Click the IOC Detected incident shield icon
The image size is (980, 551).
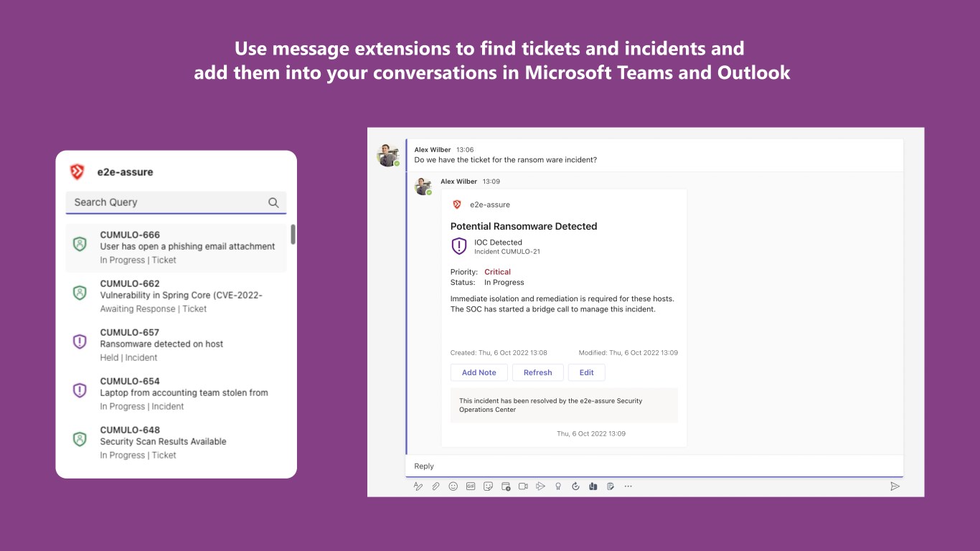click(x=459, y=246)
